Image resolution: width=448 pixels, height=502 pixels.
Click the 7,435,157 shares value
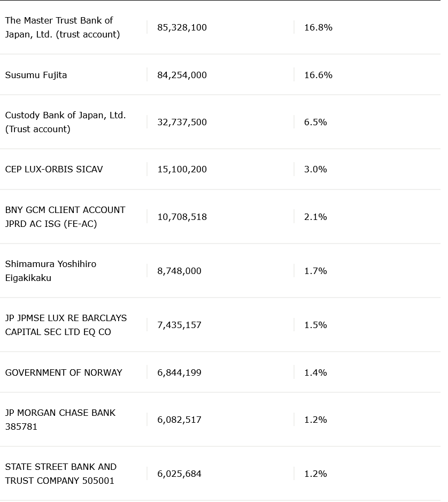[180, 325]
